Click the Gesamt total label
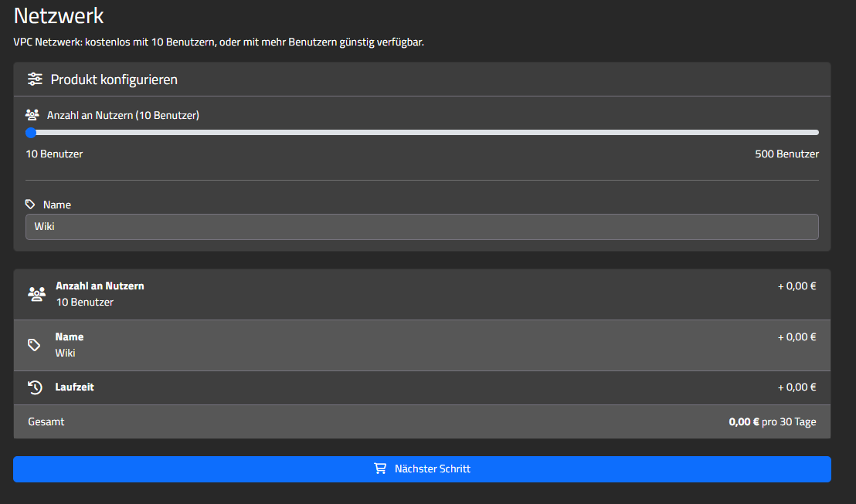 (x=46, y=422)
